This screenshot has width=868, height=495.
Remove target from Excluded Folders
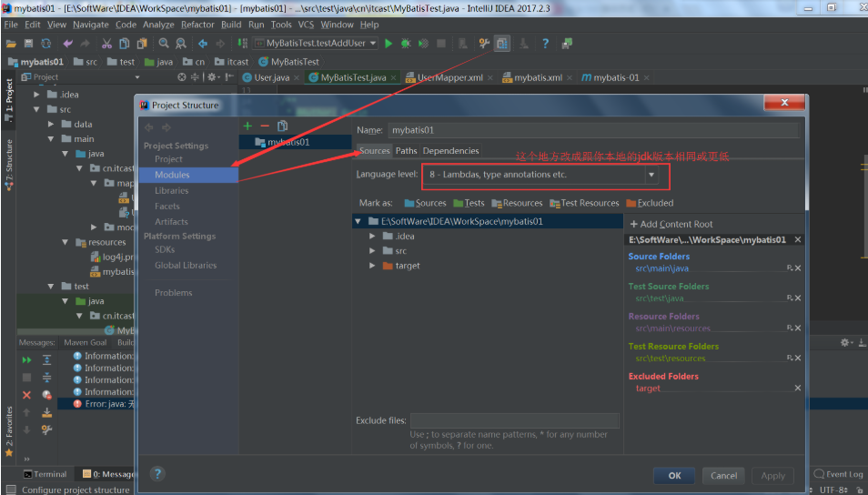point(798,389)
